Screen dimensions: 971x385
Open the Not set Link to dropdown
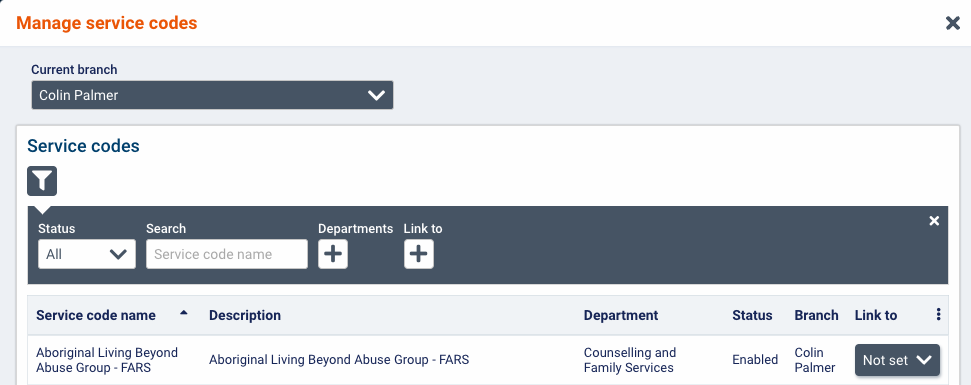point(897,360)
